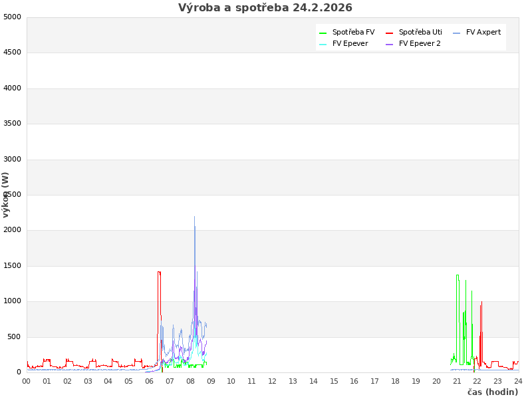Click the red Spotřeba Uti legend swatch

390,33
